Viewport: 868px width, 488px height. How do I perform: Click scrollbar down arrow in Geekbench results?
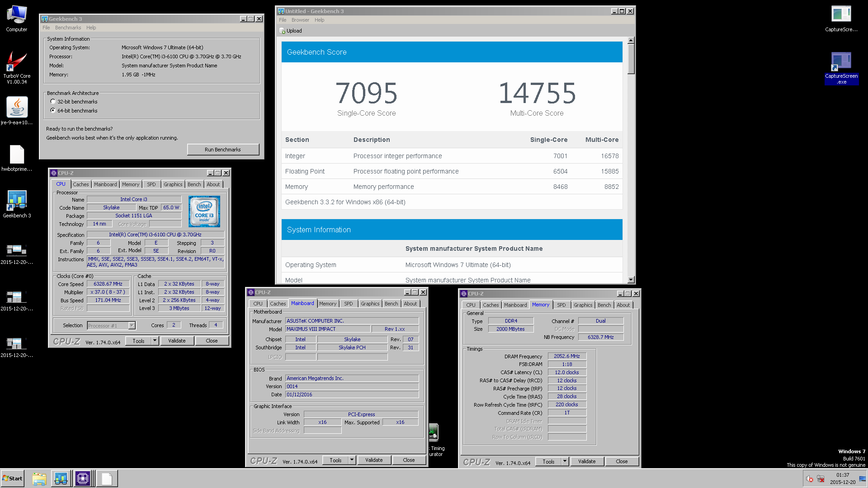pos(631,280)
